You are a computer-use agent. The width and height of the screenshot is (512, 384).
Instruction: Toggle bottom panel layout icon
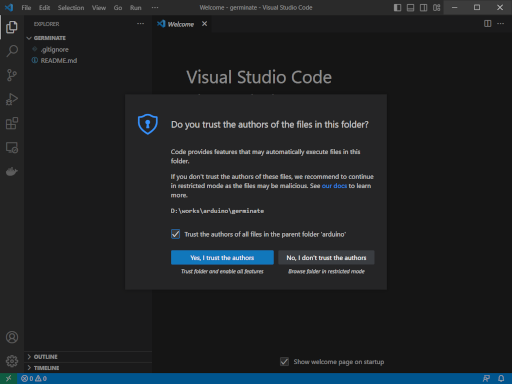(x=410, y=7)
